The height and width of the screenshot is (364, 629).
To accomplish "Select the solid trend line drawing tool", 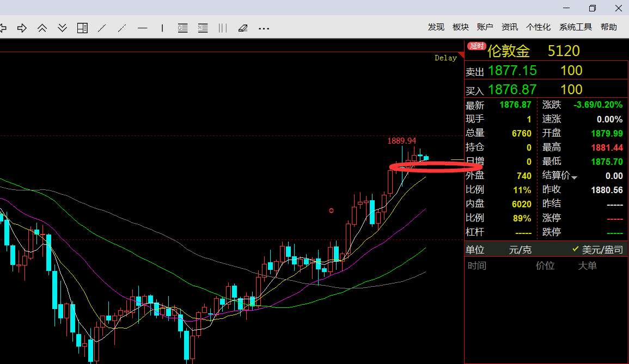I will [102, 28].
